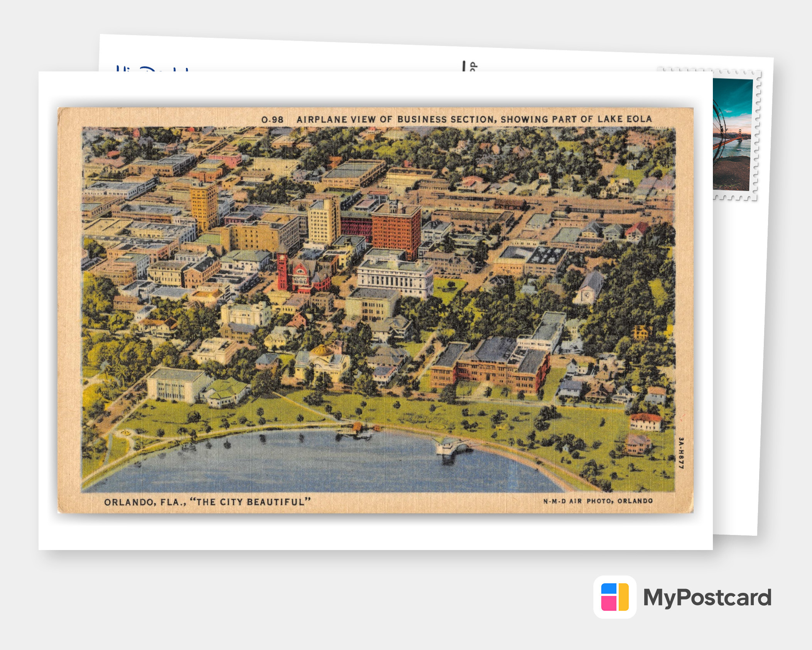Image resolution: width=812 pixels, height=650 pixels.
Task: Click caption 'AIRPLANE VIEW OF BUSINESS SECTION, SHOWING PART OF LAKE EOLA'
Action: click(x=474, y=119)
